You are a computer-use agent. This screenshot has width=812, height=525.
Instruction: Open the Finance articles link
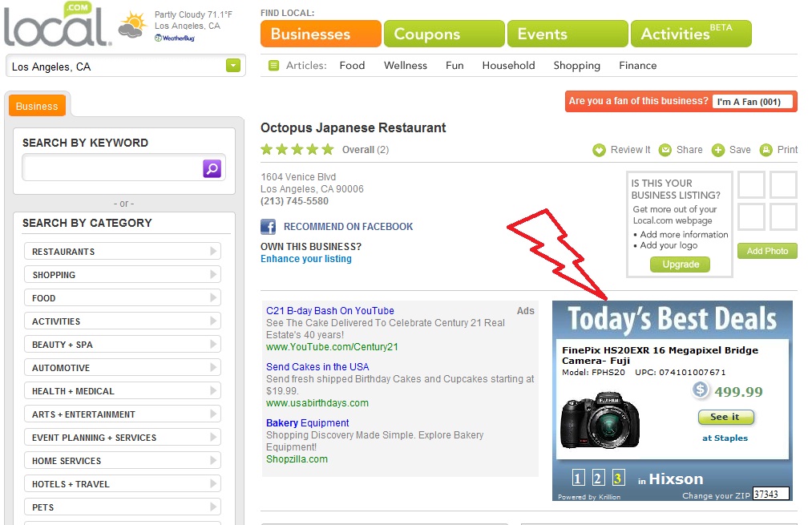click(637, 65)
